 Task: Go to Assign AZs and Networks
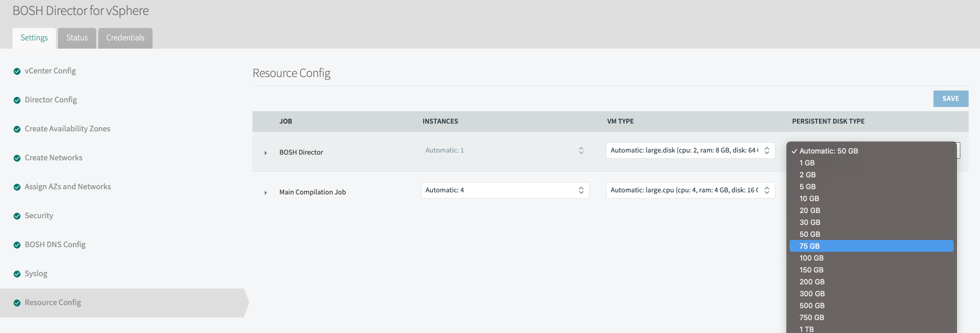click(68, 187)
